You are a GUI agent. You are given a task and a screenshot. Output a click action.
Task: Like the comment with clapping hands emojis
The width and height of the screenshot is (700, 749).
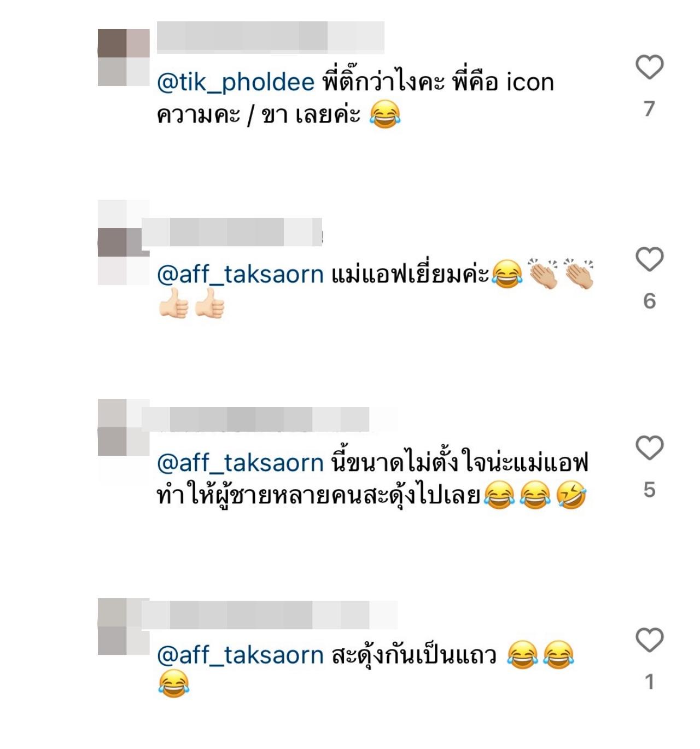coord(649,259)
